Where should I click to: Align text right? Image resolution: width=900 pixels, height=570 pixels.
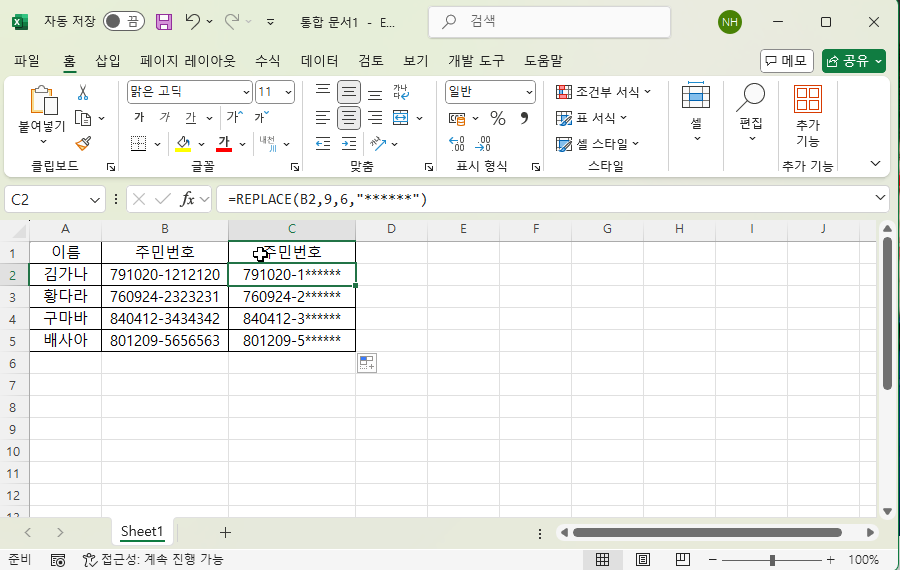pyautogui.click(x=375, y=118)
